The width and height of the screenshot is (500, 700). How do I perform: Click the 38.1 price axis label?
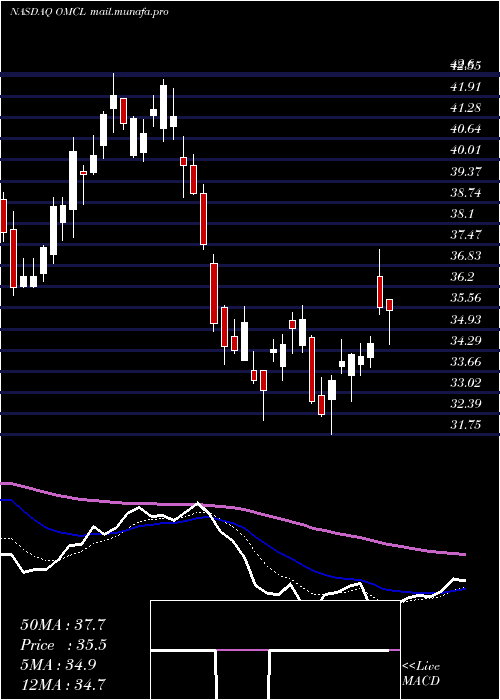click(462, 214)
